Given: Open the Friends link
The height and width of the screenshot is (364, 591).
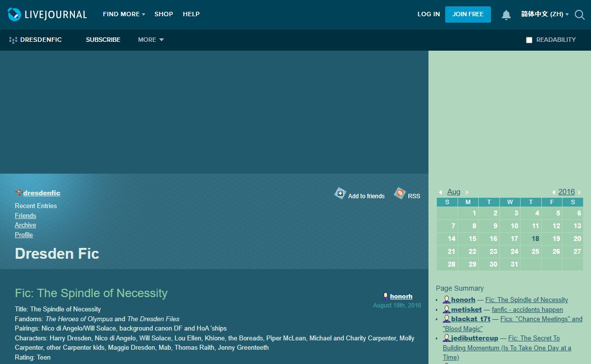Looking at the screenshot, I should coord(25,215).
